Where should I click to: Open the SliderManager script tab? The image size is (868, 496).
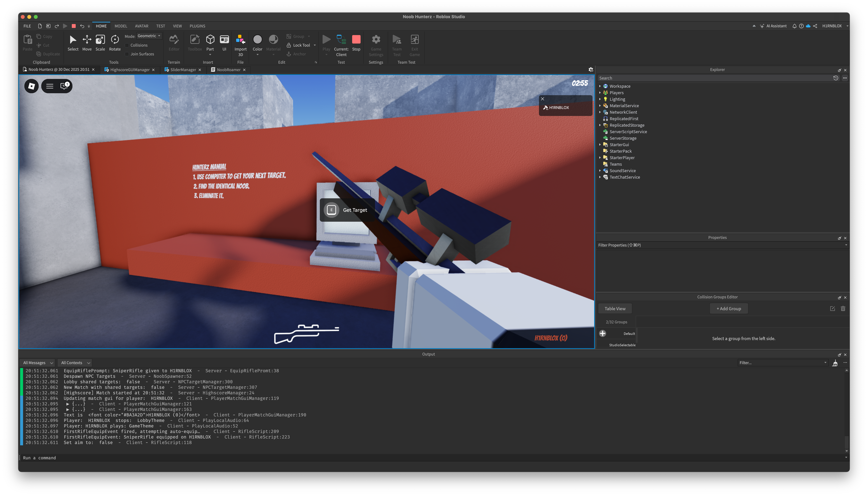(183, 70)
